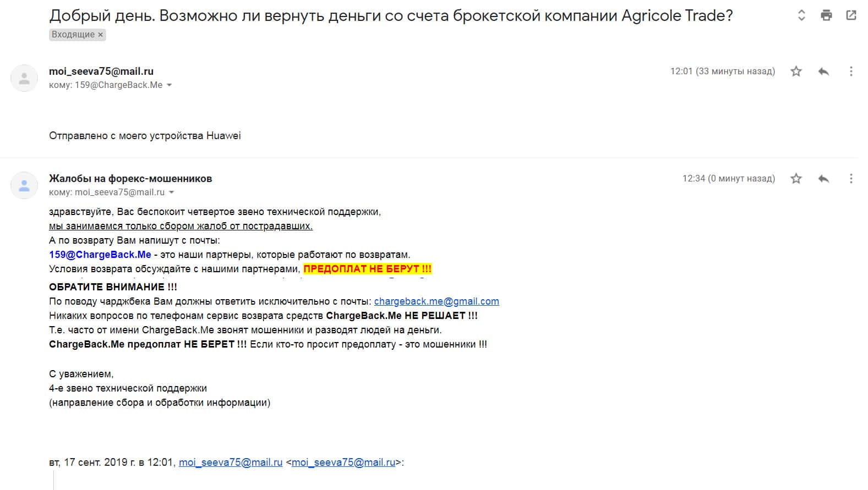868x490 pixels.
Task: Click first moi_seeva75@mail.ru link in quoted header
Action: coord(231,463)
